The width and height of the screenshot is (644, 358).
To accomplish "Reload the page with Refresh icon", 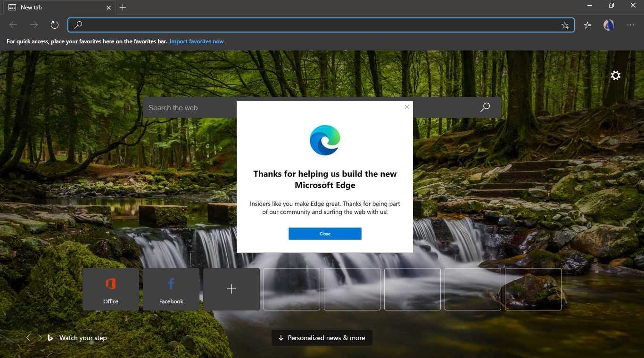I will point(55,25).
